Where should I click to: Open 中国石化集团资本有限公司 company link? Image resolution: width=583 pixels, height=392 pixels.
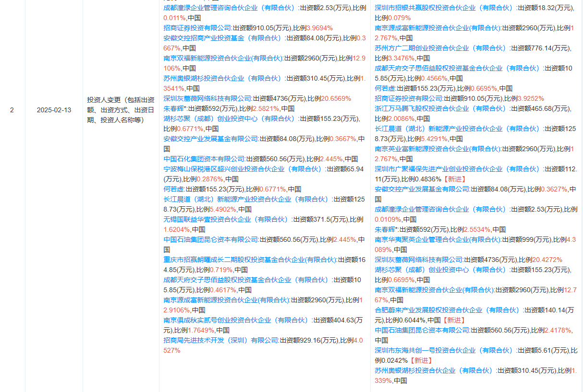(204, 159)
